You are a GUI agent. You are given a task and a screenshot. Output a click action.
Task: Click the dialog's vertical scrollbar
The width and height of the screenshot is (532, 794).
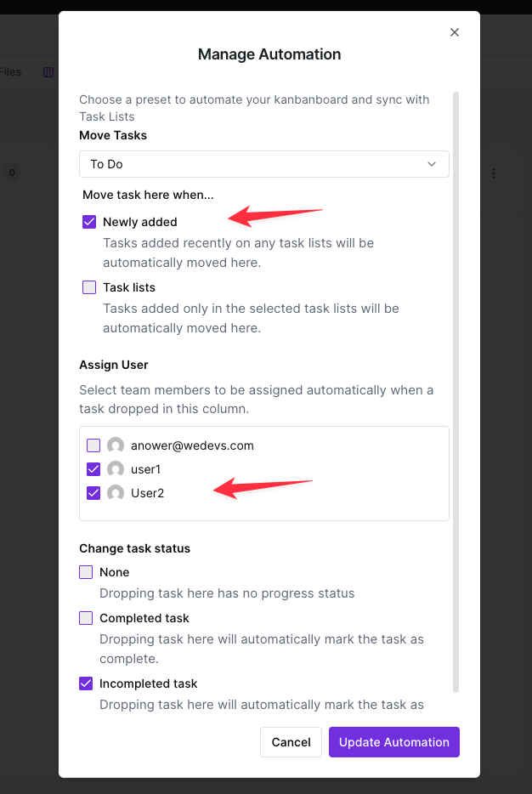click(x=456, y=391)
